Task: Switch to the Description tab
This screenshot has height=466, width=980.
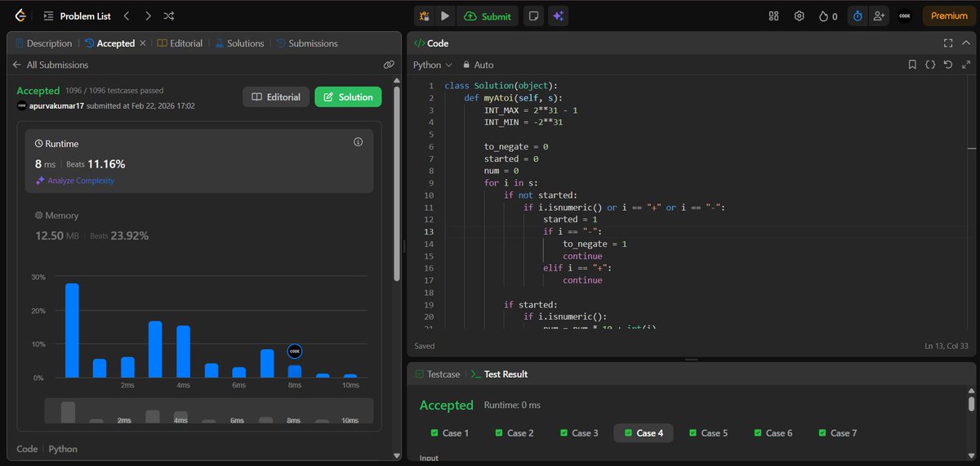Action: [43, 43]
